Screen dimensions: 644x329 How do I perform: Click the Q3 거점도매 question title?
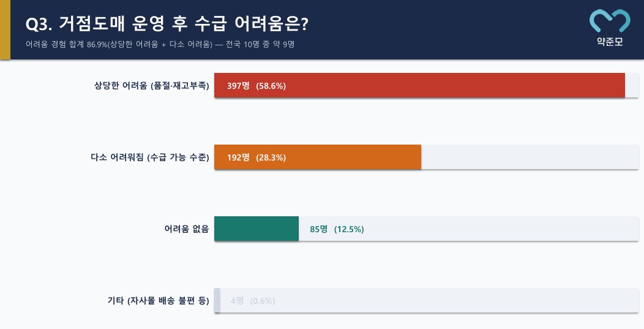pos(167,24)
